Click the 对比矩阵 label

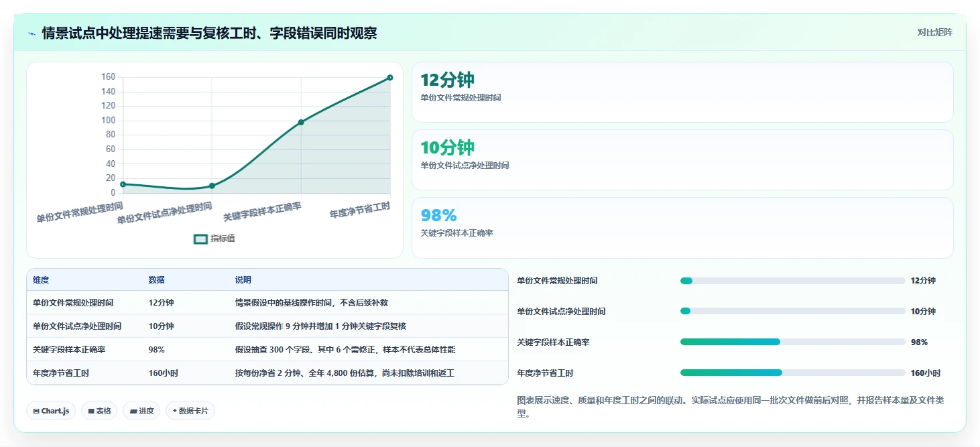click(935, 32)
